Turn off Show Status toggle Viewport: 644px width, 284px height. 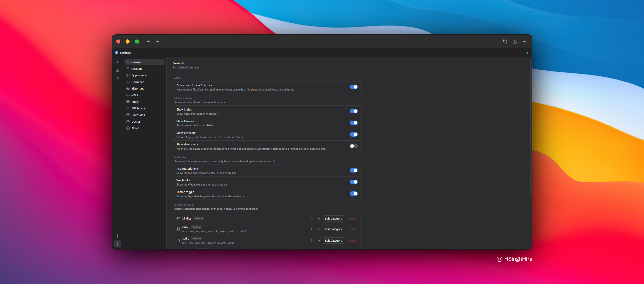pos(354,111)
